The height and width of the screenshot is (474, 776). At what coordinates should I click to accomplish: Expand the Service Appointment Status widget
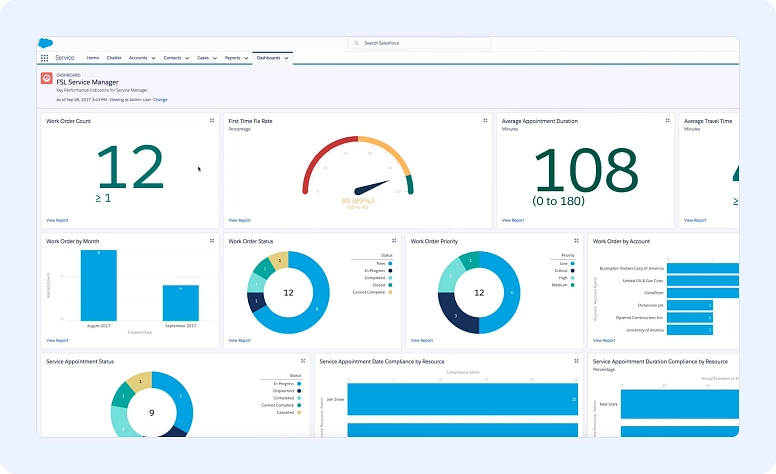click(x=303, y=361)
